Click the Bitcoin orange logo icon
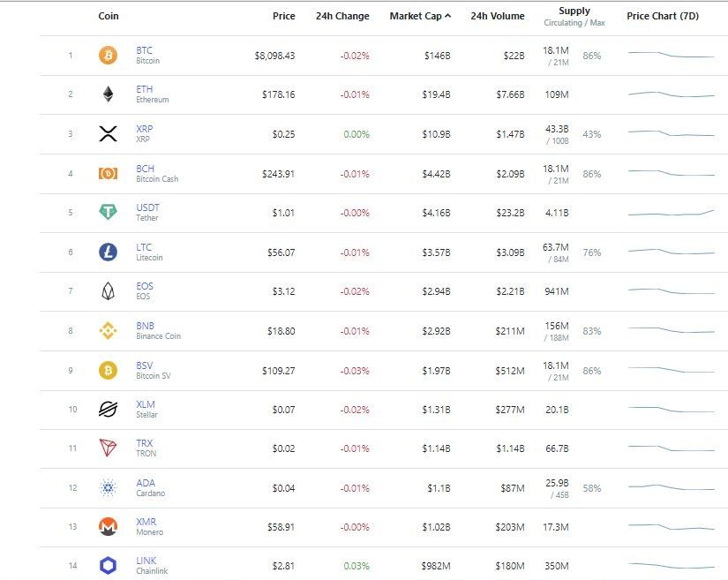This screenshot has height=580, width=728. (x=107, y=56)
